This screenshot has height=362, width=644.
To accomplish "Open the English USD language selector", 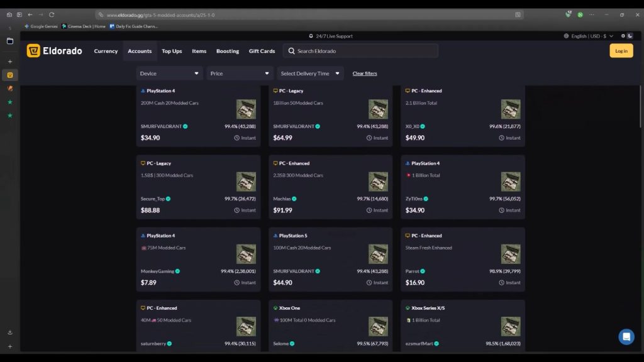I will pos(589,36).
